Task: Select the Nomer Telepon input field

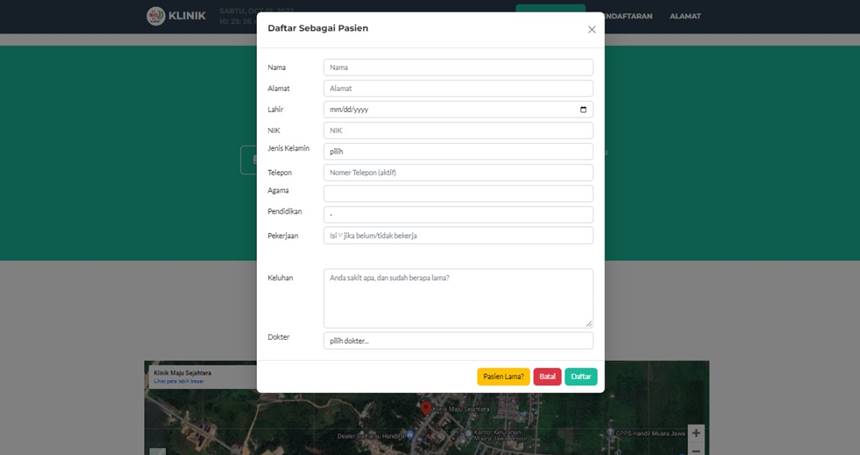Action: tap(458, 173)
